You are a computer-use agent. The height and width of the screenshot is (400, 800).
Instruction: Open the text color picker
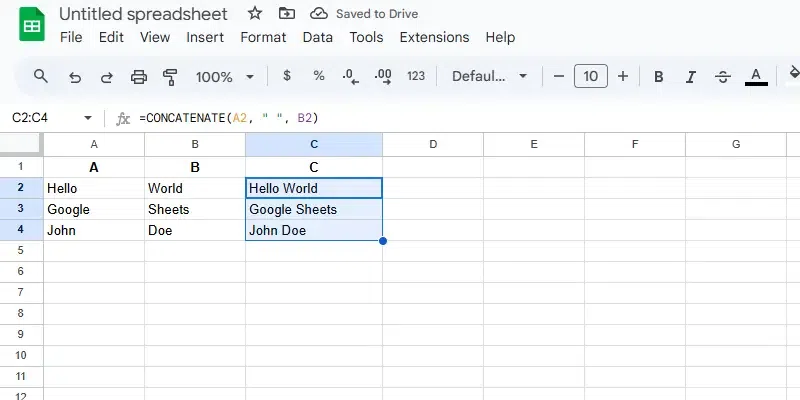[x=756, y=76]
